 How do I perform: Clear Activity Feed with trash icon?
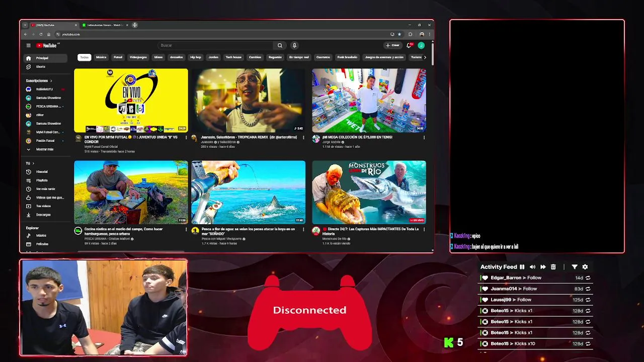coord(553,267)
